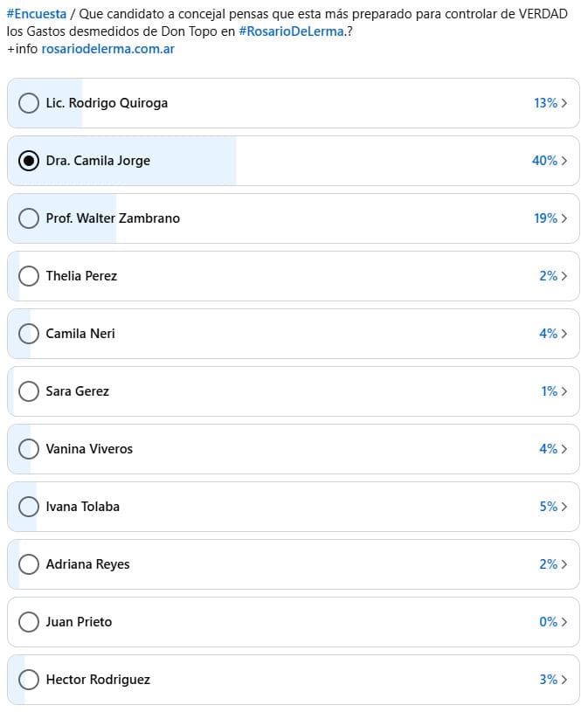Open the #RosarioDeLerma hashtag link

point(291,31)
